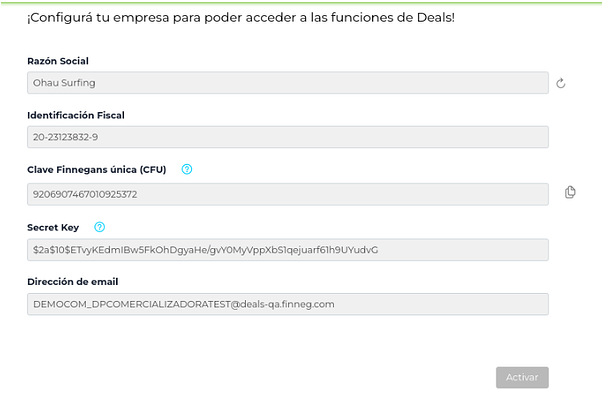
Task: Click the "Razón Social" label
Action: click(58, 61)
